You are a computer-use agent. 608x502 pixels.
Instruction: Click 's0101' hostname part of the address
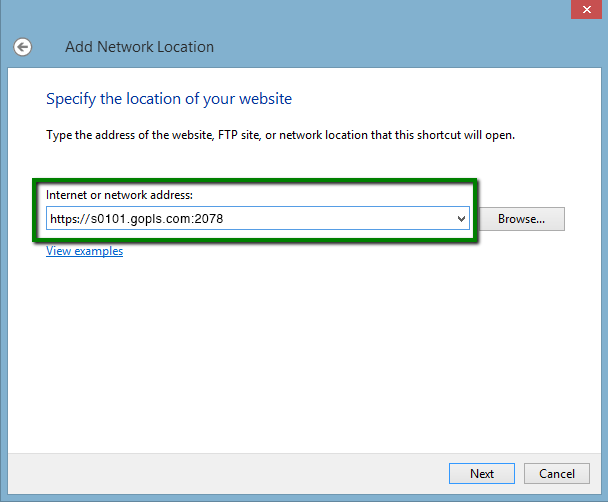113,219
